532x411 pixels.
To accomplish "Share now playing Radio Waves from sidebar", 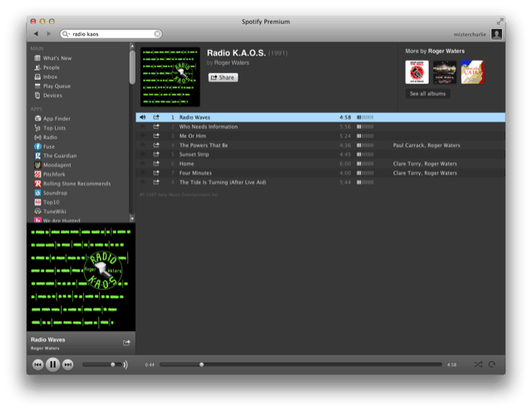I will (126, 343).
